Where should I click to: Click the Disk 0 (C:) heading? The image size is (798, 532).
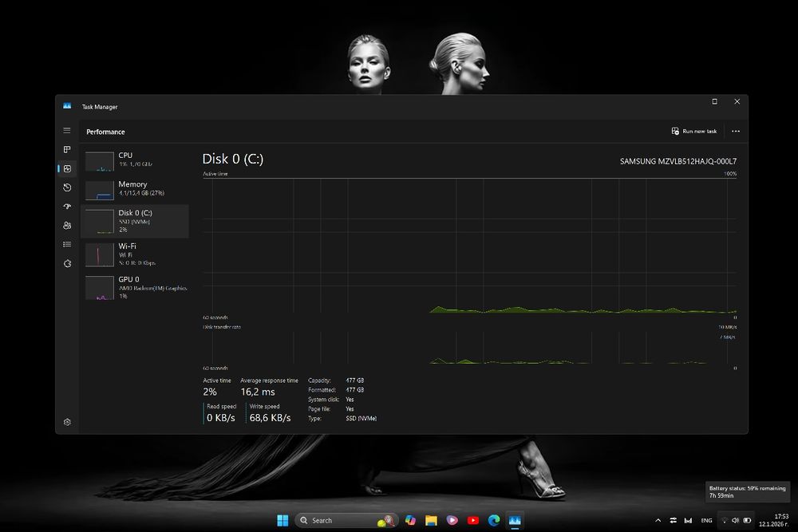pos(232,160)
